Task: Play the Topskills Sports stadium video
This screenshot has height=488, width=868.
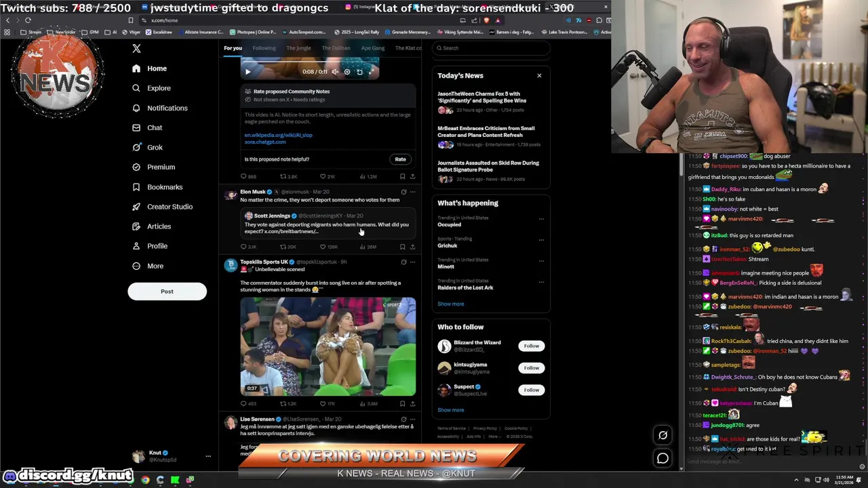Action: (328, 346)
